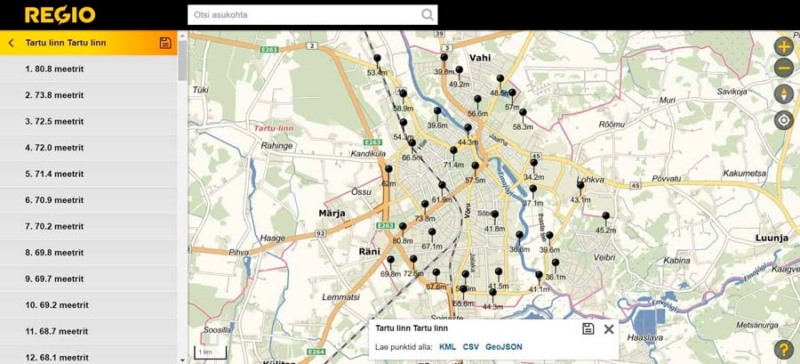The height and width of the screenshot is (364, 800).
Task: Open list entry 10. 69.2 meetrit
Action: click(89, 305)
